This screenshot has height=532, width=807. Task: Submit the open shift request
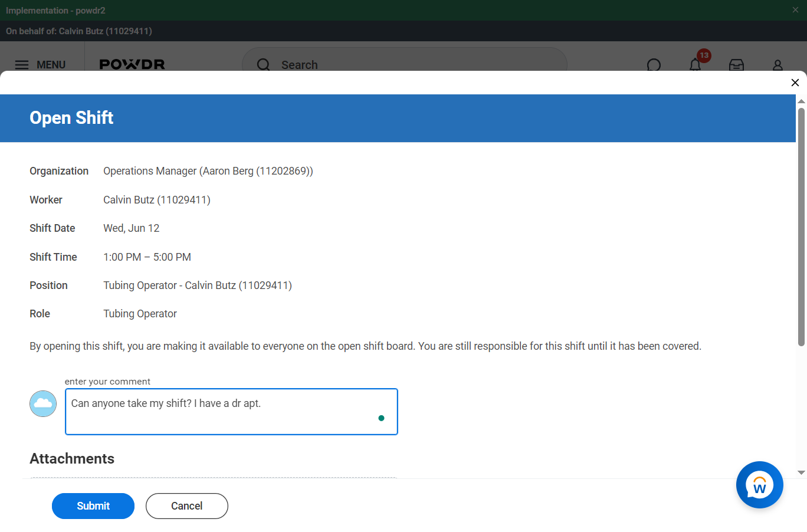[x=93, y=506]
